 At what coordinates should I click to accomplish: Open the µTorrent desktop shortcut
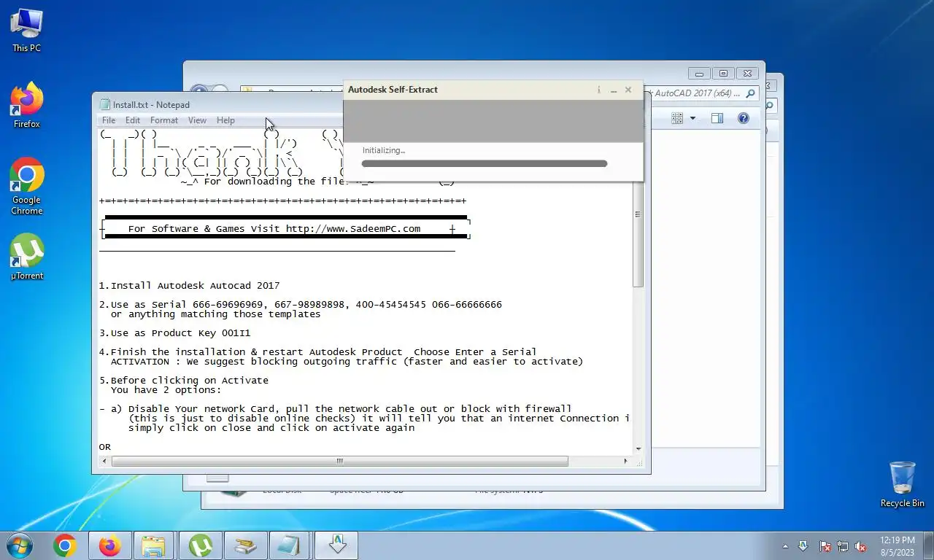point(26,257)
